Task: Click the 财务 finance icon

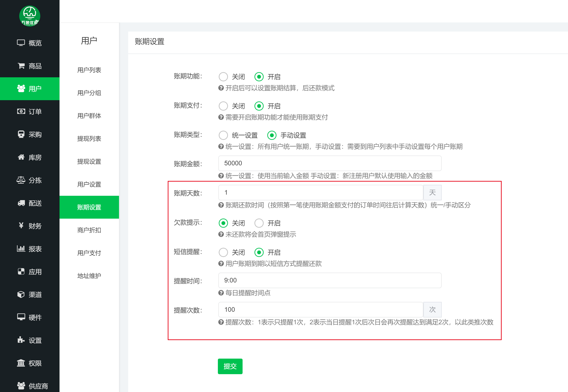Action: [30, 226]
